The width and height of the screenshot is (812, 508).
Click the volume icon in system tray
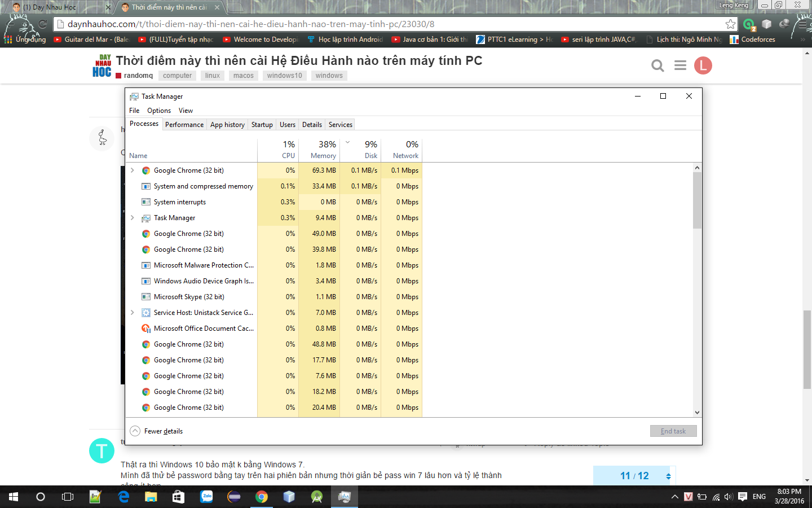[x=729, y=497]
